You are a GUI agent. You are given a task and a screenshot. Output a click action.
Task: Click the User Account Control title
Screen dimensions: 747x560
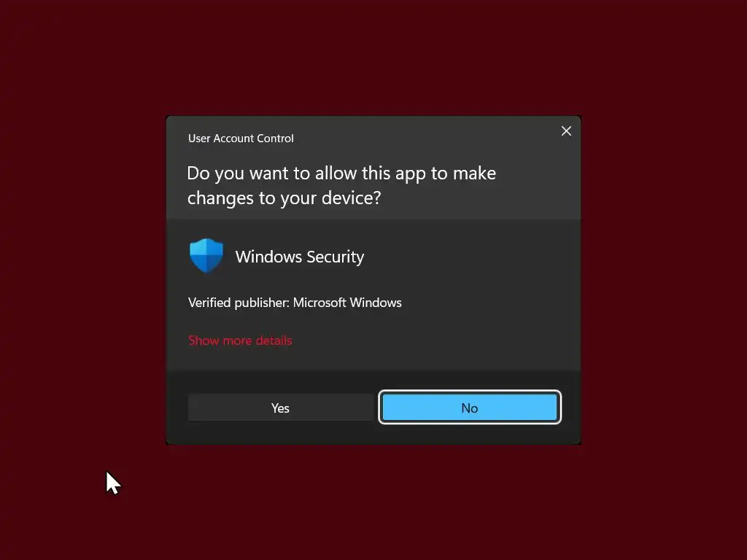(x=241, y=138)
